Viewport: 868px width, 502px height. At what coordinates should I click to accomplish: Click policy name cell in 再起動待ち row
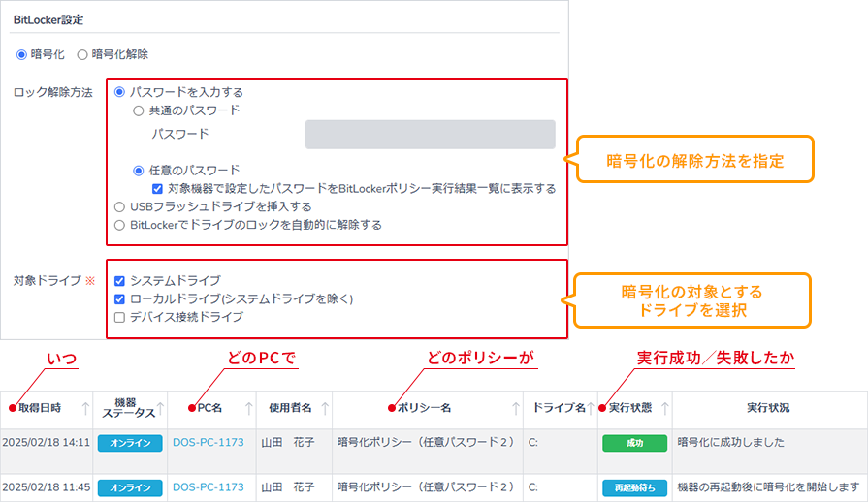(x=427, y=487)
